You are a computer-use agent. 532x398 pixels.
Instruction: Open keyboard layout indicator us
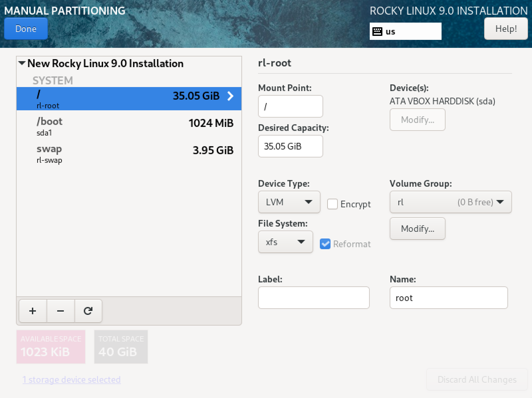(405, 31)
